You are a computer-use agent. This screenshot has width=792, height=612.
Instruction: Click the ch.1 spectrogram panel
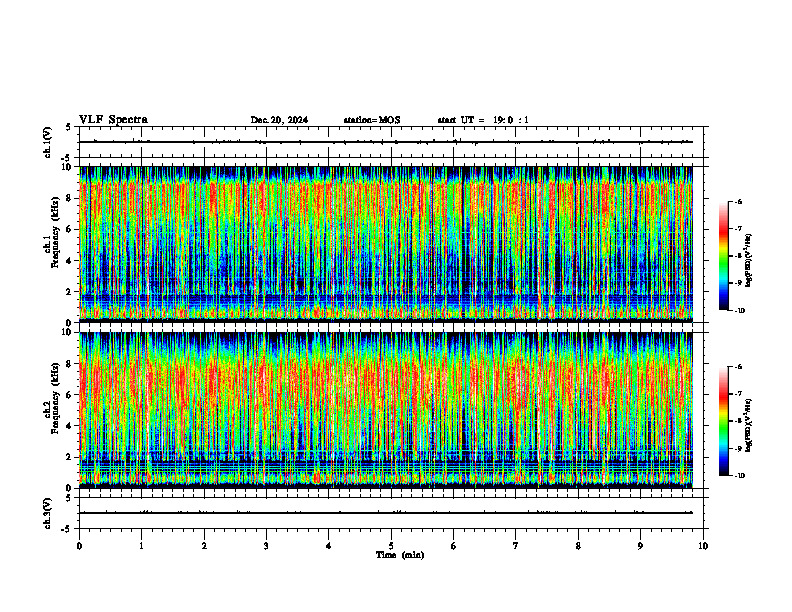click(x=386, y=244)
